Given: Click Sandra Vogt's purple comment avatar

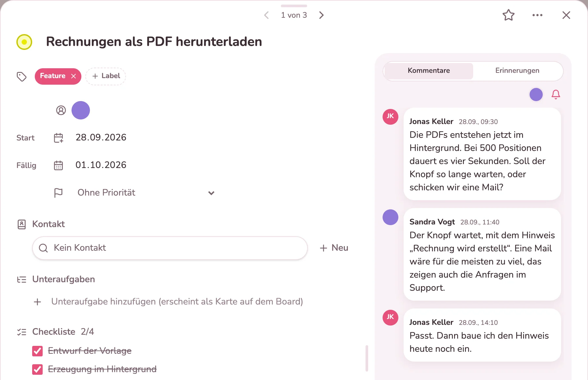Looking at the screenshot, I should click(x=390, y=217).
